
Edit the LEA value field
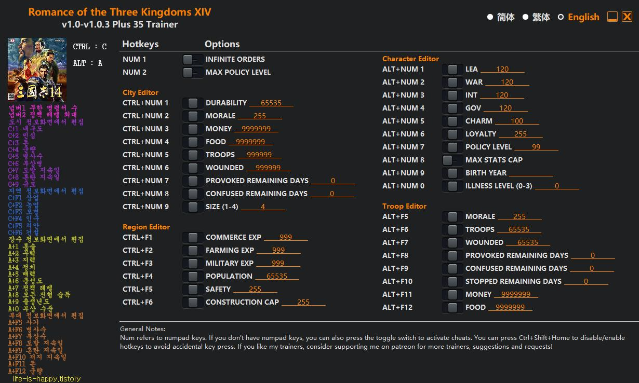point(502,69)
